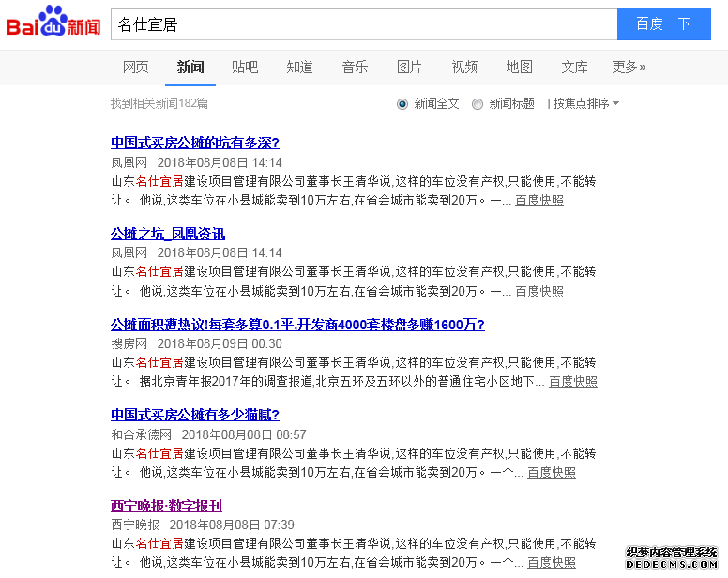Click the 百度一下 search button
The image size is (728, 578).
pos(664,24)
